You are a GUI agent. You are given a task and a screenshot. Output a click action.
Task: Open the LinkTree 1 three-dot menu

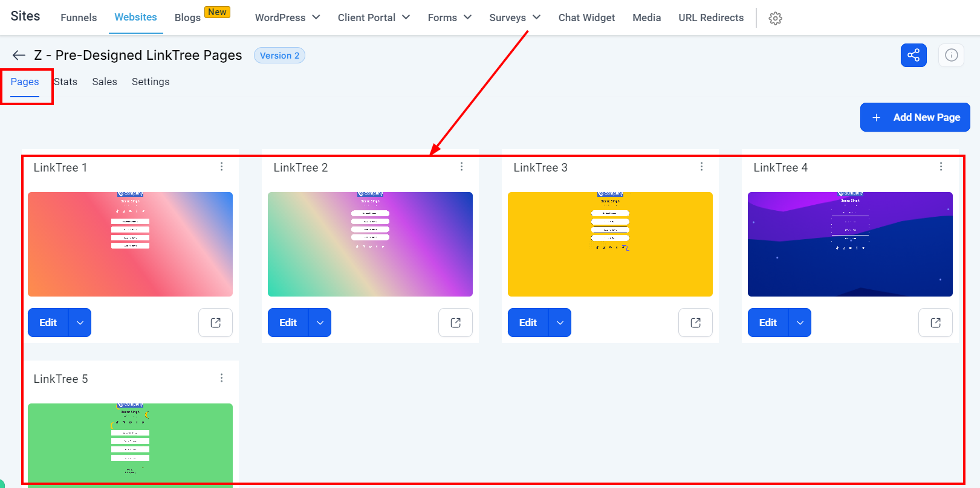tap(222, 167)
